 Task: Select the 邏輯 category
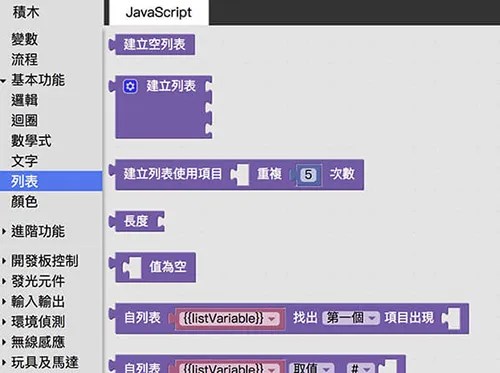tap(25, 100)
